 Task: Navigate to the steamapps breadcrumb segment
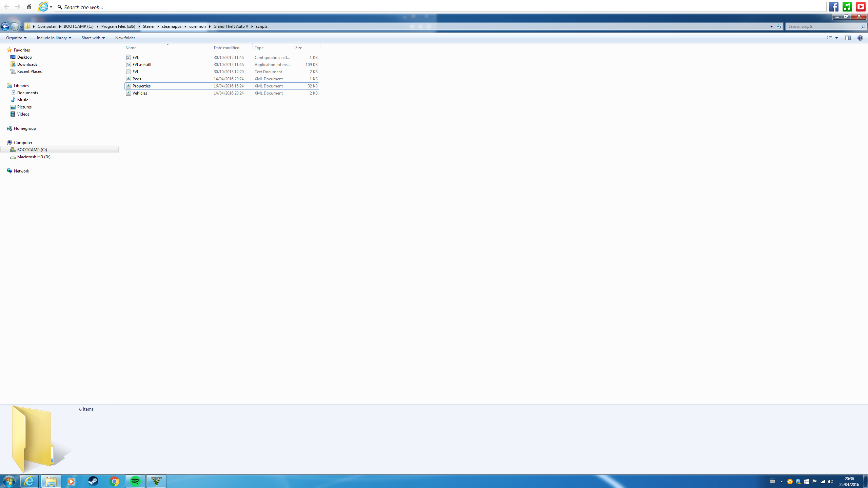pyautogui.click(x=172, y=26)
